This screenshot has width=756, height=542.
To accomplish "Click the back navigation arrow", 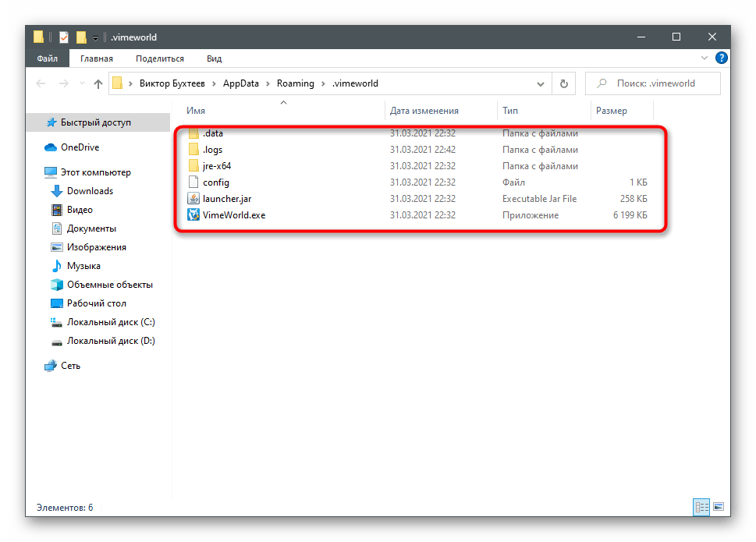I will (41, 83).
